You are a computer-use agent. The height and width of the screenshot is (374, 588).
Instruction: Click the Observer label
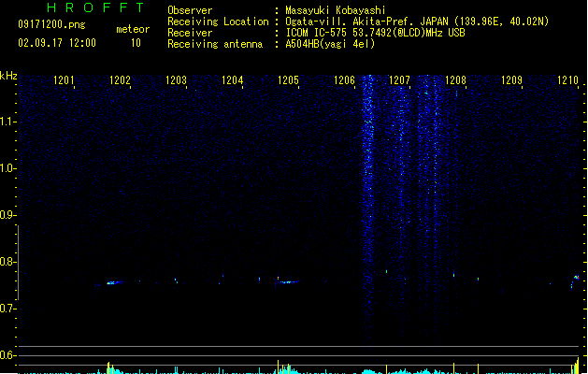point(190,10)
